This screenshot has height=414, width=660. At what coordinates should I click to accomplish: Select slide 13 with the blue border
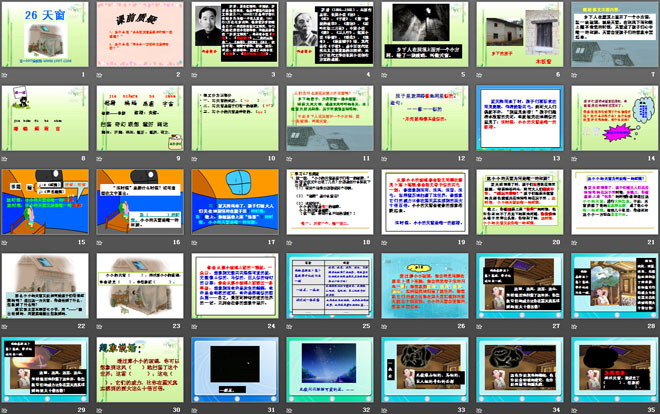(x=518, y=119)
